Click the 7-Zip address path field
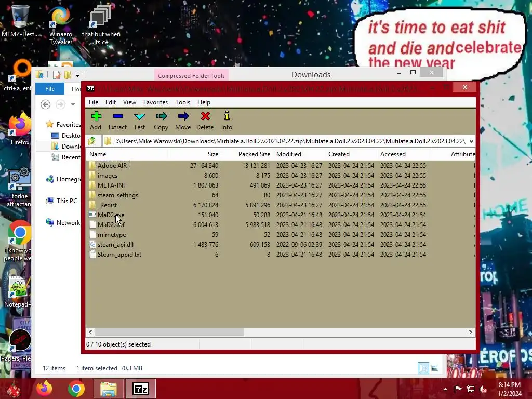 (289, 141)
